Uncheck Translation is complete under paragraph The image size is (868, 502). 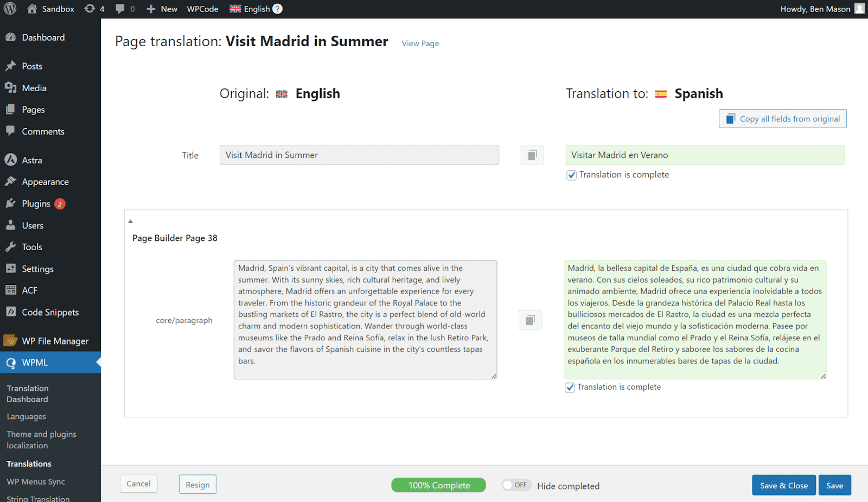[570, 387]
